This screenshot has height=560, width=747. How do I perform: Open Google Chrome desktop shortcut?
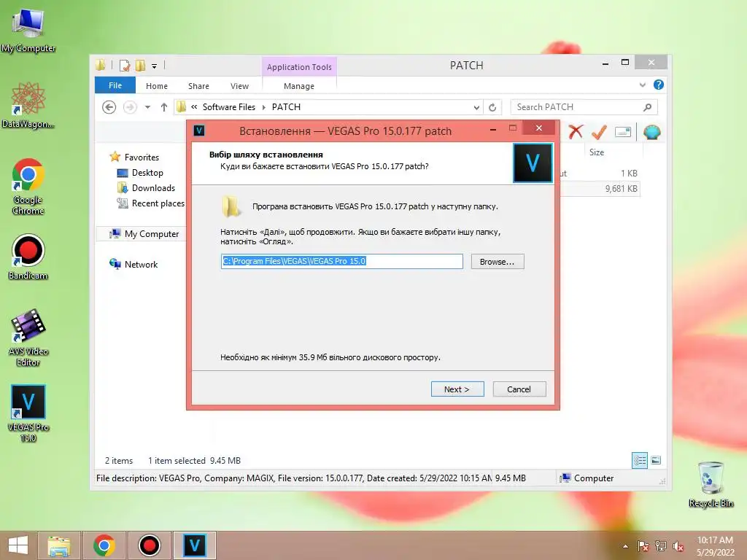[x=28, y=186]
